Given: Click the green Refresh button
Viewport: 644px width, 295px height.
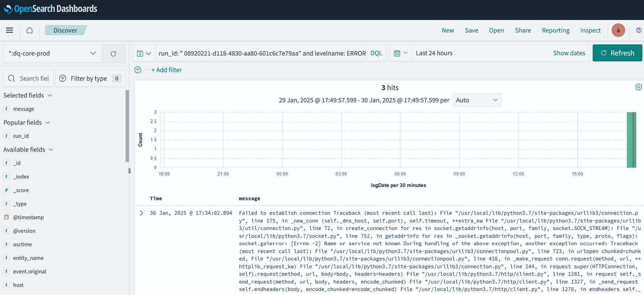Looking at the screenshot, I should click(617, 53).
